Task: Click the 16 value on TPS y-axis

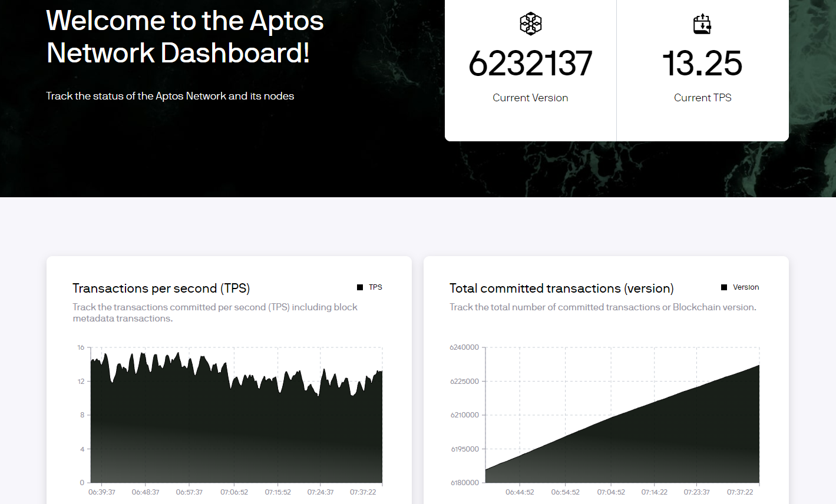Action: (x=81, y=347)
